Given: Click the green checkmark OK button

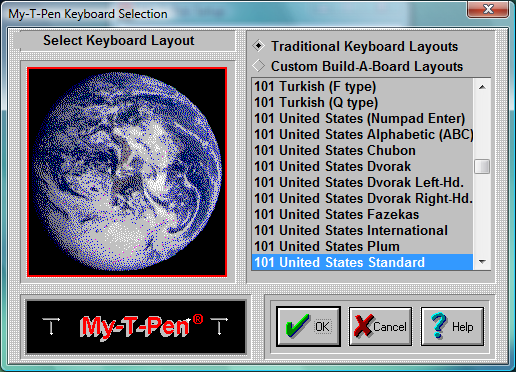Looking at the screenshot, I should point(308,326).
